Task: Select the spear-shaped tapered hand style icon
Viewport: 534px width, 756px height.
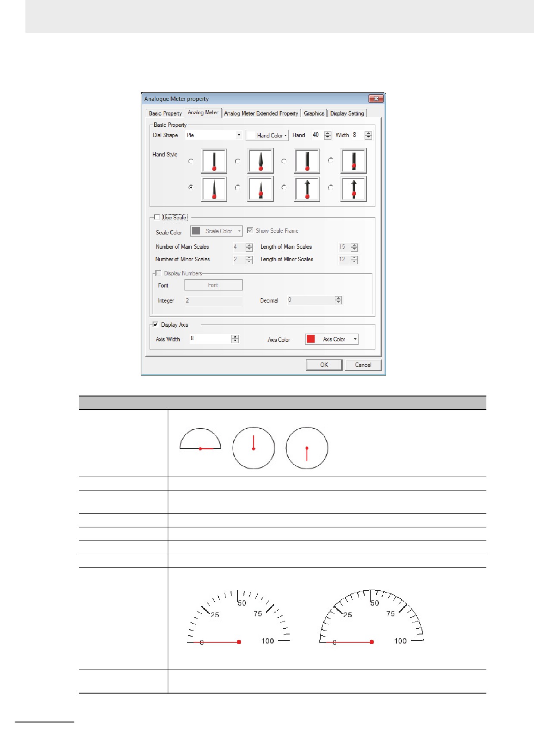Action: 261,161
